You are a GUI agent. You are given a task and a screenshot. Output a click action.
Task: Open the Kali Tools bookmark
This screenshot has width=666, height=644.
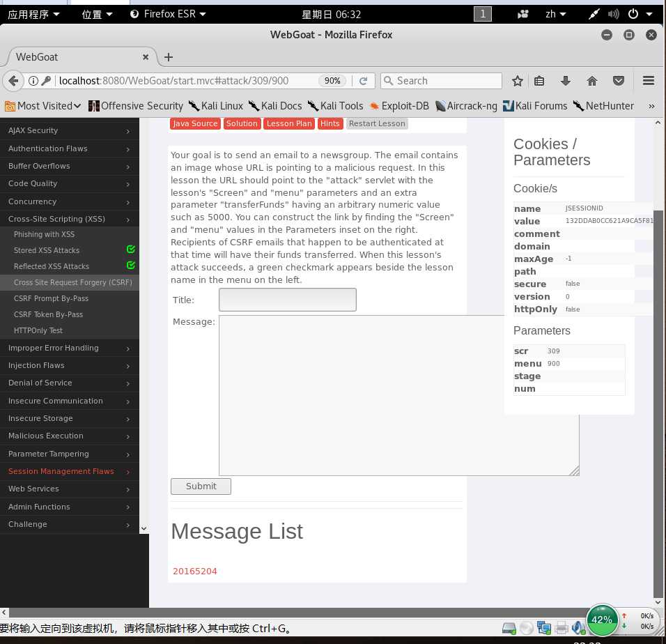pos(336,106)
